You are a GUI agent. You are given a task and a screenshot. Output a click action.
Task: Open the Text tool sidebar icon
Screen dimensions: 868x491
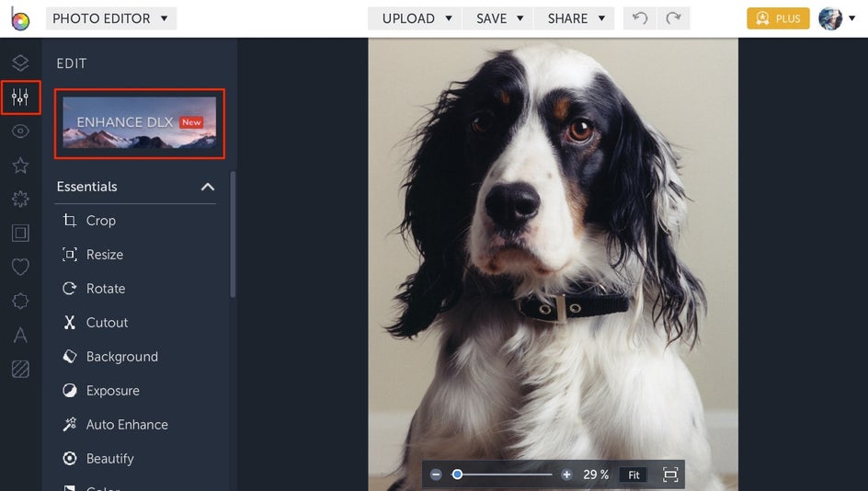[20, 335]
